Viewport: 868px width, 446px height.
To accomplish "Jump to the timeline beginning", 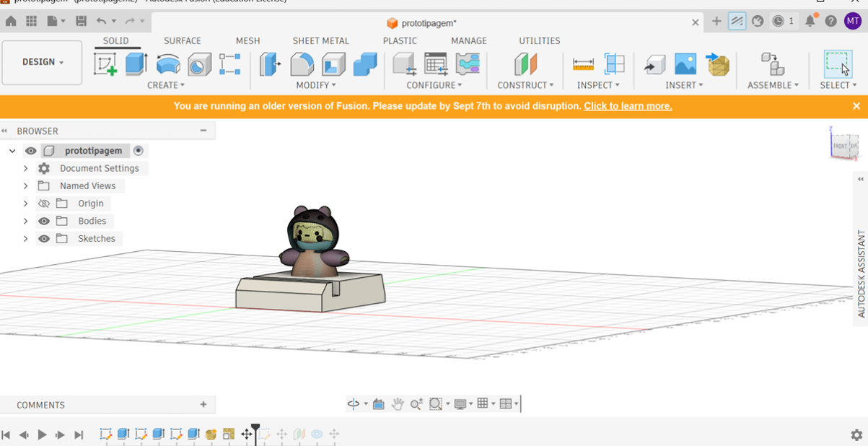I will click(6, 434).
